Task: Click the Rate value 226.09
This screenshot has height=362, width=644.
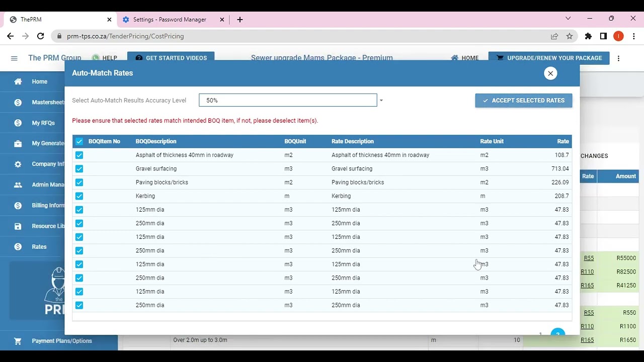Action: [560, 183]
